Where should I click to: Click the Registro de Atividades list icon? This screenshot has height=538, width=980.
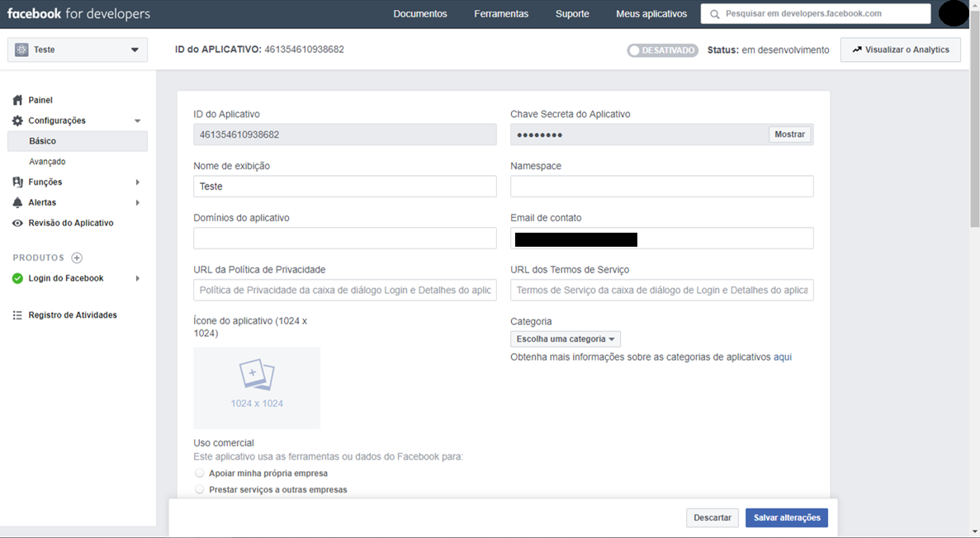pyautogui.click(x=17, y=315)
